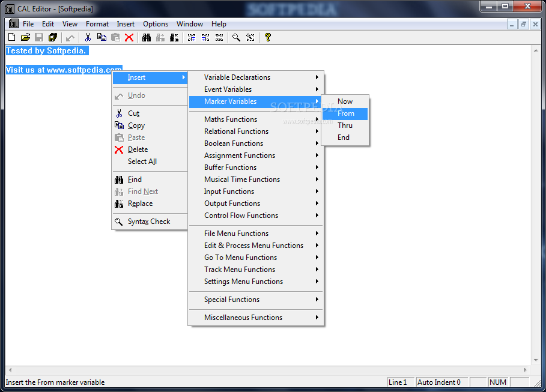Click the Replace toolbar icon
Image resolution: width=546 pixels, height=392 pixels.
174,37
